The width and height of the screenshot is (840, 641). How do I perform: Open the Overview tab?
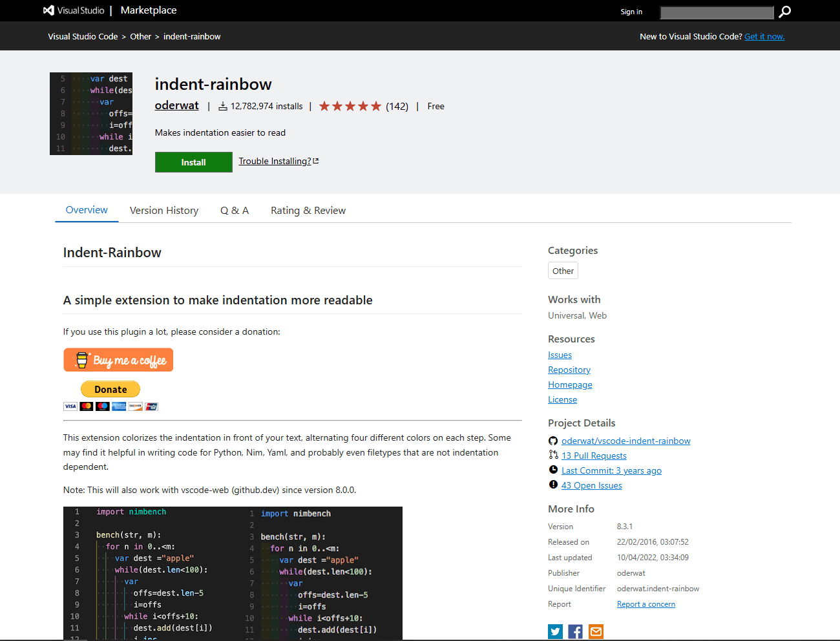(x=87, y=210)
